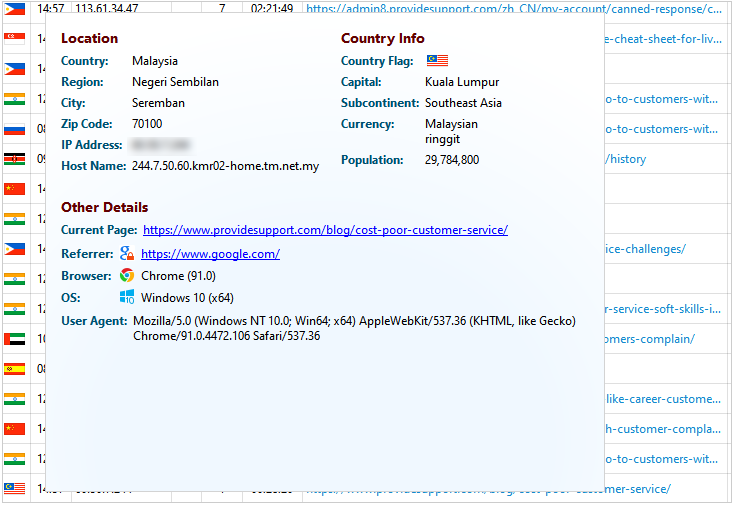
Task: Click the duration 02:21:49 in the top row
Action: [272, 8]
